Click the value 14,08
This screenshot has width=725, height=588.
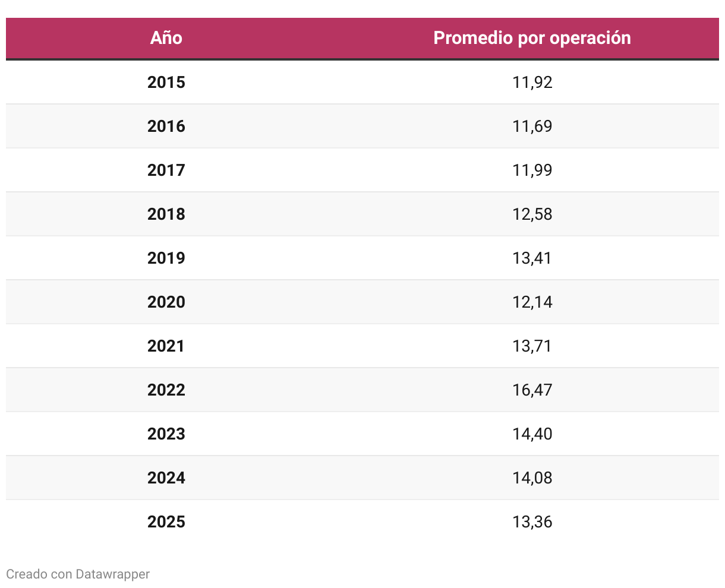coord(532,478)
